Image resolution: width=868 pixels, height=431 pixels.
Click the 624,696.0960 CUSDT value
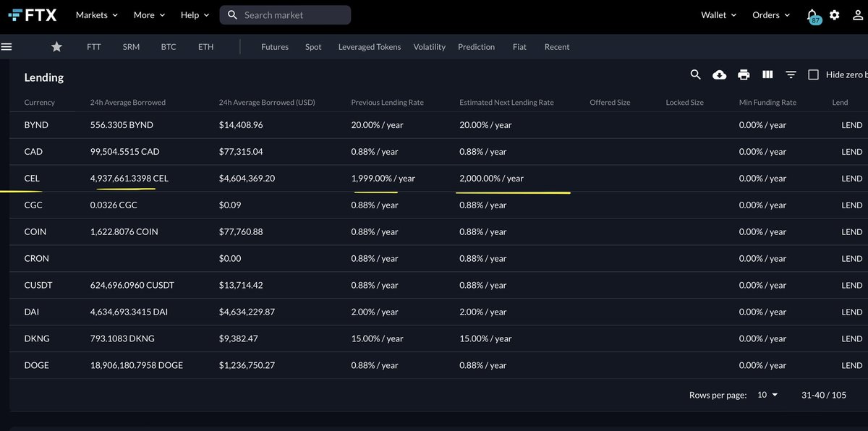coord(132,286)
